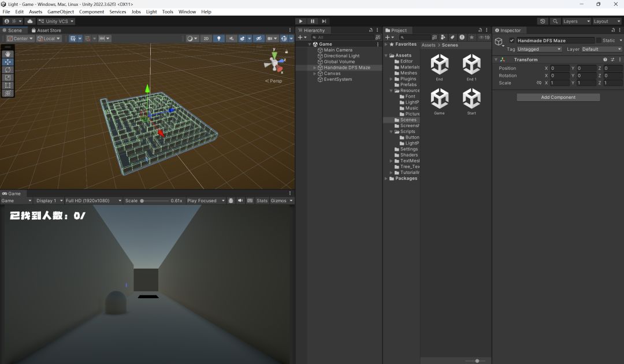624x364 pixels.
Task: Uncheck the Handmade DFS Maze active checkbox
Action: pyautogui.click(x=512, y=40)
